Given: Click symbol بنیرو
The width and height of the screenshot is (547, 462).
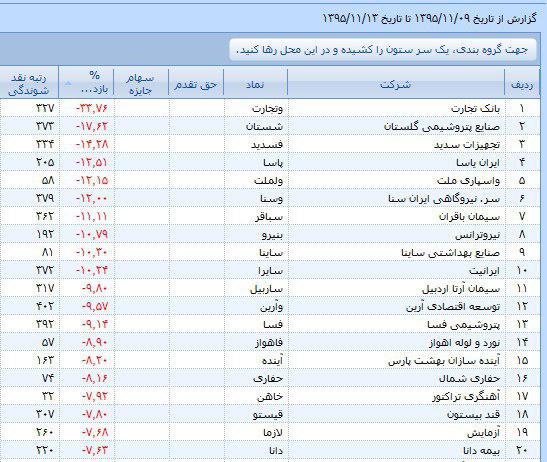Looking at the screenshot, I should click(x=272, y=235).
